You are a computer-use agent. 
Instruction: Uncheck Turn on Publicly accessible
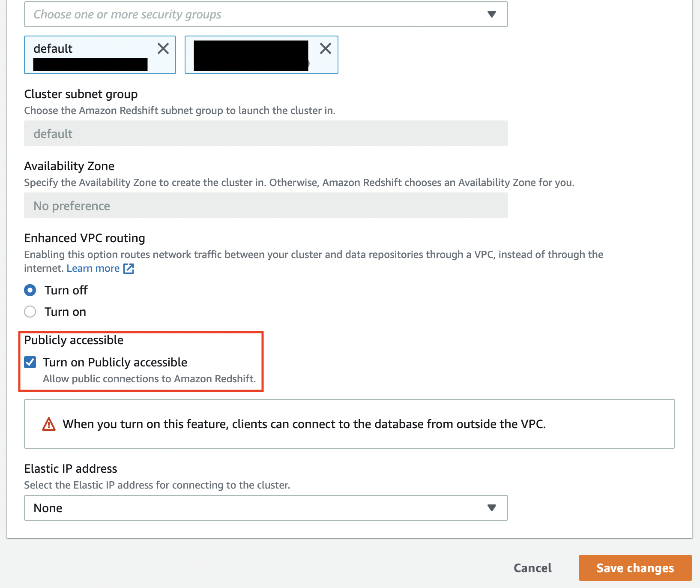coord(30,362)
